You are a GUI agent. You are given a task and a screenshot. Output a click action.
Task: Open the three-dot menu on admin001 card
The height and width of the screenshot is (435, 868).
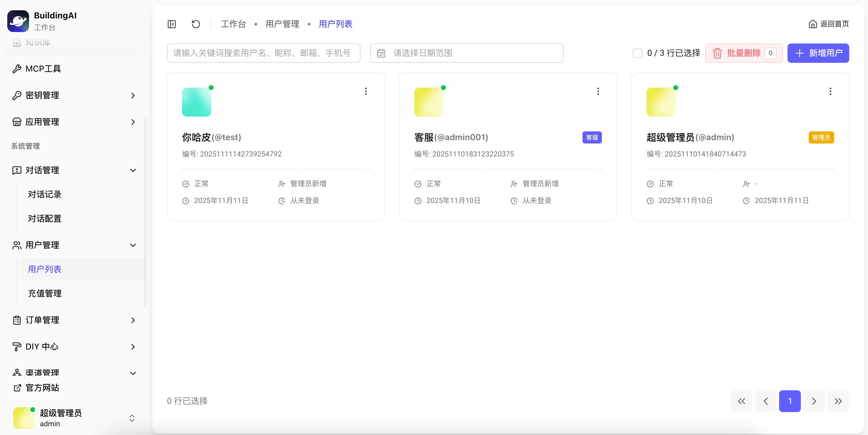point(598,91)
